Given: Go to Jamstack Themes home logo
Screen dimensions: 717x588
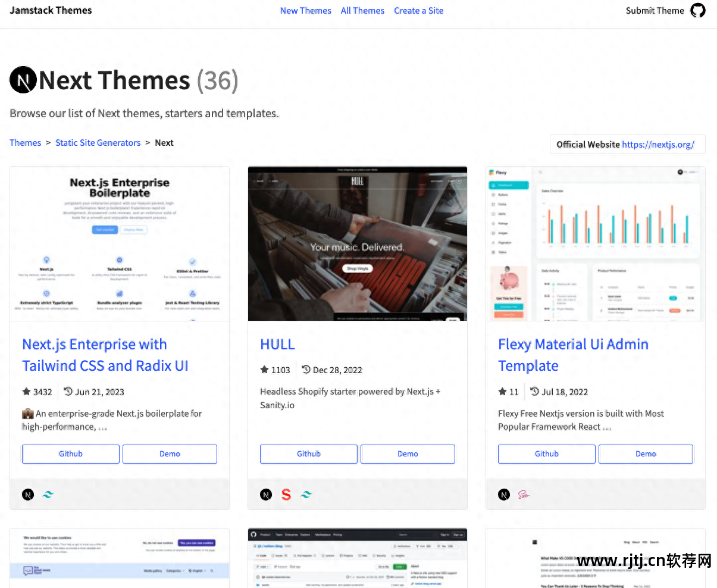Looking at the screenshot, I should pos(51,10).
